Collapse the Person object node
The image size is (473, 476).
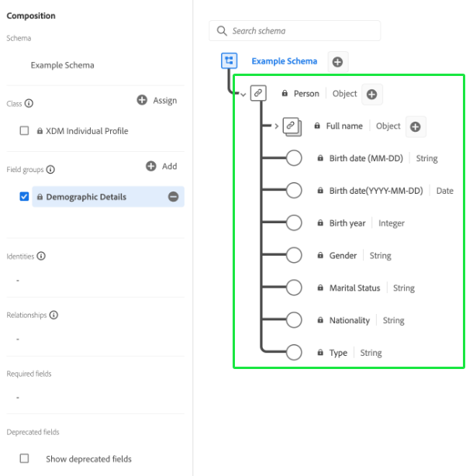click(244, 95)
